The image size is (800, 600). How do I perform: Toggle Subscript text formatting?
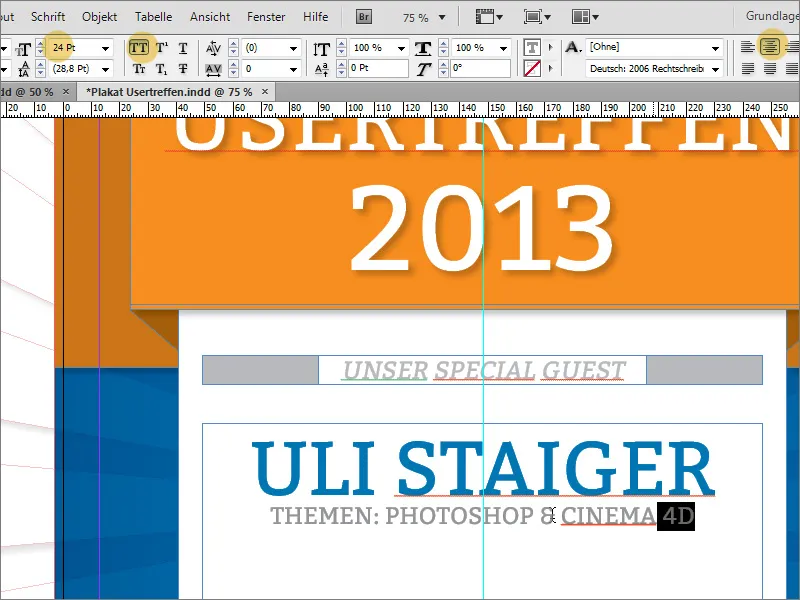(161, 68)
